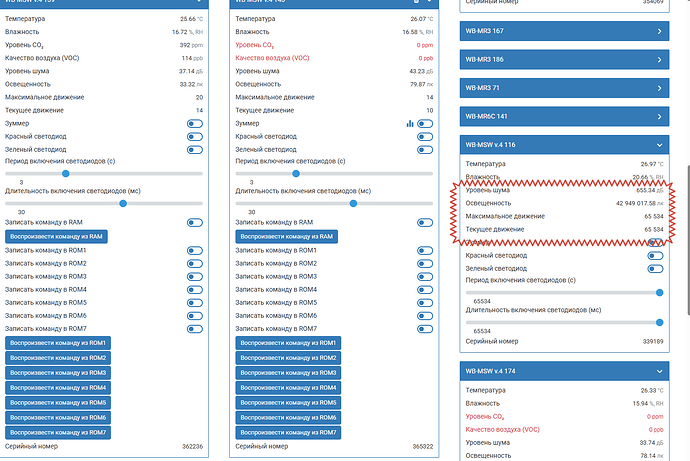Open the history chart icon beside Зуммер
The image size is (690, 461).
[410, 124]
